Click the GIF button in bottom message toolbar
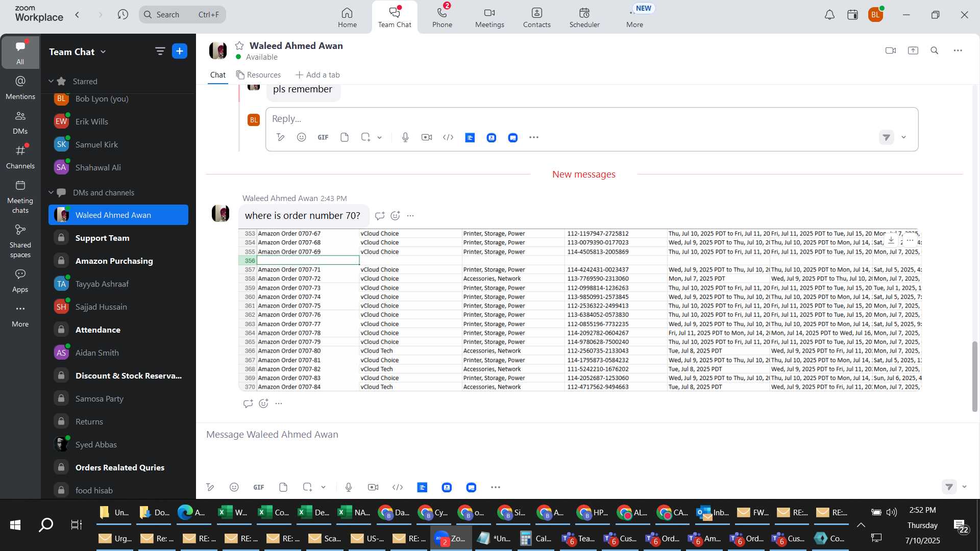980x551 pixels. (259, 487)
